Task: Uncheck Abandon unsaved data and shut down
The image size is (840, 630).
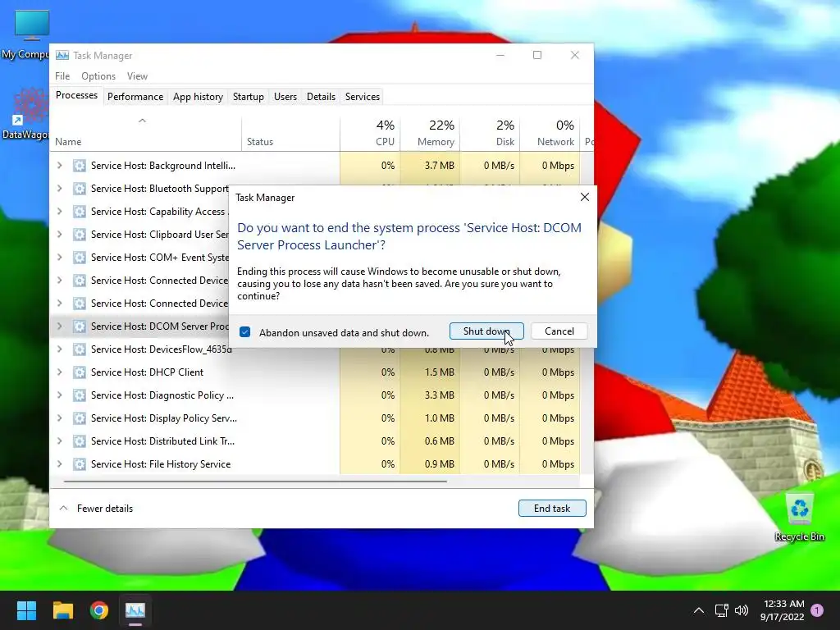Action: pos(244,332)
